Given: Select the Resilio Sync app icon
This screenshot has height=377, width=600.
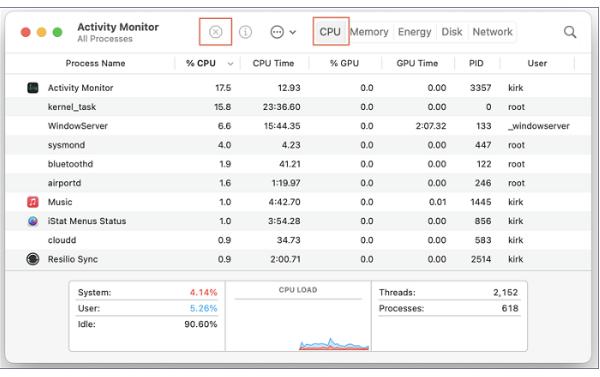Looking at the screenshot, I should [x=33, y=259].
